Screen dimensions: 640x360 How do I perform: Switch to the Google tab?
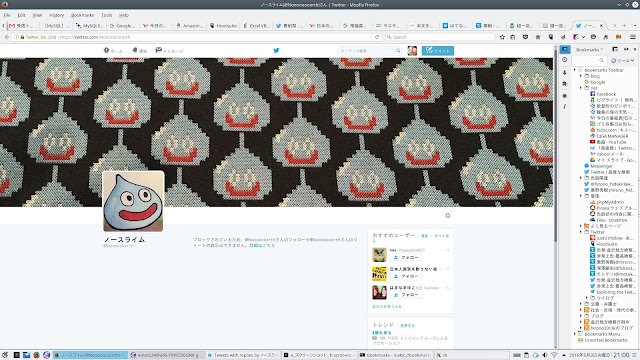tap(122, 25)
